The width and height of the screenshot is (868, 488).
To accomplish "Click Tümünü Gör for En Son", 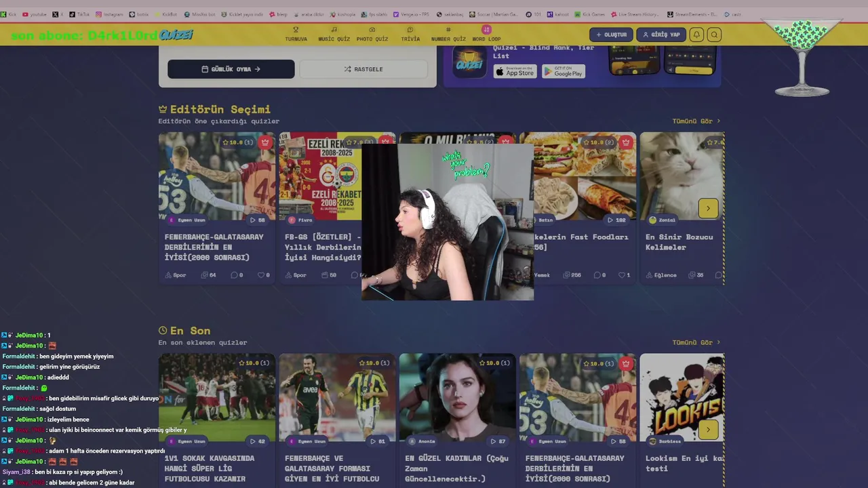I will pos(696,342).
